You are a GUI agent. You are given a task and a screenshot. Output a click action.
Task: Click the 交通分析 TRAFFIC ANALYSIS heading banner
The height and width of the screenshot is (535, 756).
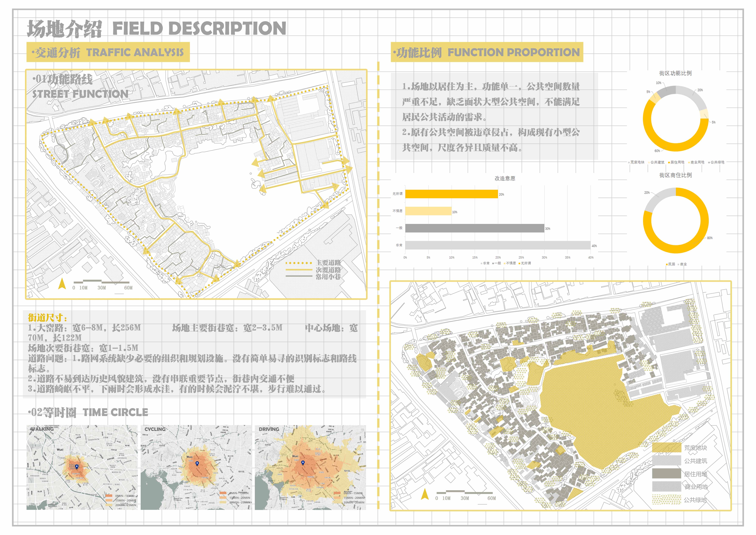click(108, 52)
